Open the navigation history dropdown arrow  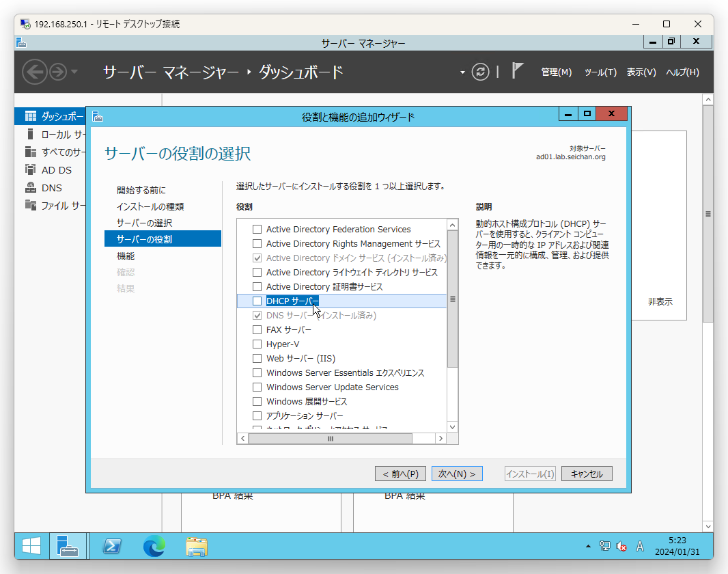click(x=74, y=72)
